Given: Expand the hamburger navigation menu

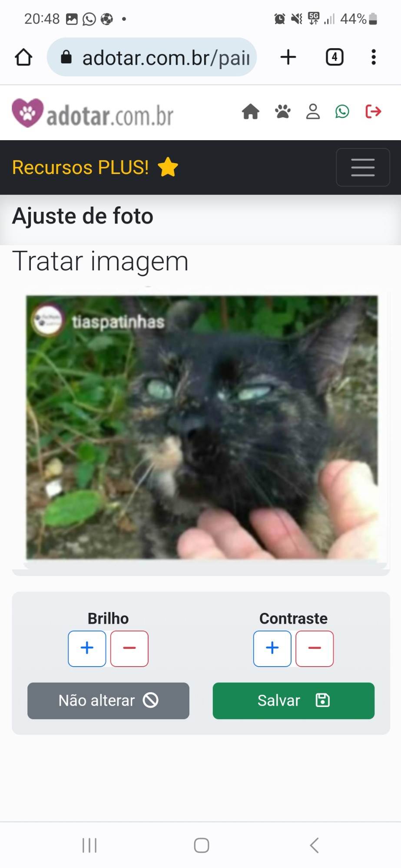Looking at the screenshot, I should point(363,167).
